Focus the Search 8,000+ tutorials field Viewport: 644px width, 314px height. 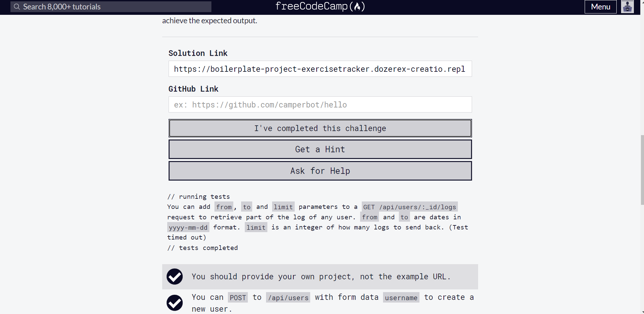tap(111, 7)
